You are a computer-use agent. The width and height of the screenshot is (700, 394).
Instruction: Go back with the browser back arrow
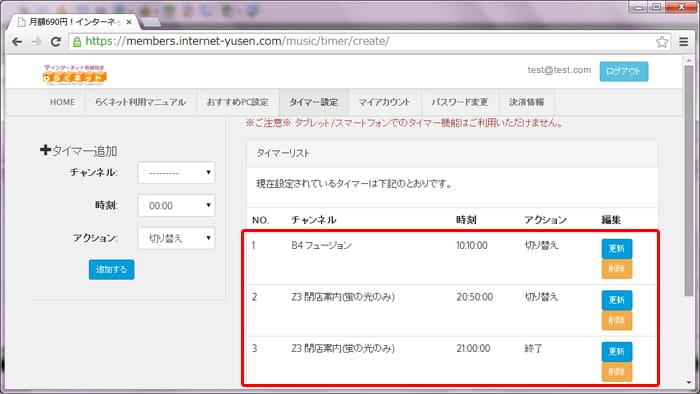17,41
